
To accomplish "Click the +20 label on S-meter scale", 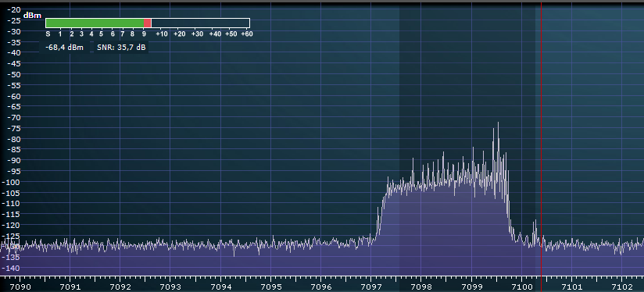I will (x=180, y=34).
